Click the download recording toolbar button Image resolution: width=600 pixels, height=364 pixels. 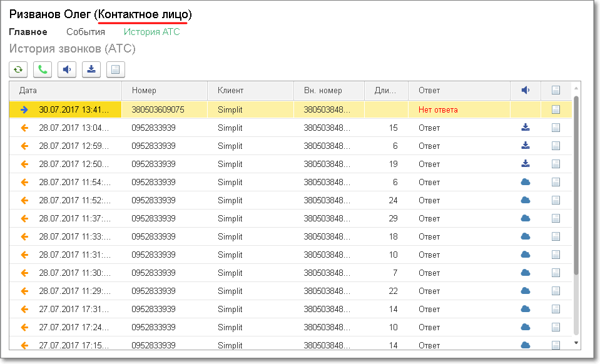coord(91,69)
